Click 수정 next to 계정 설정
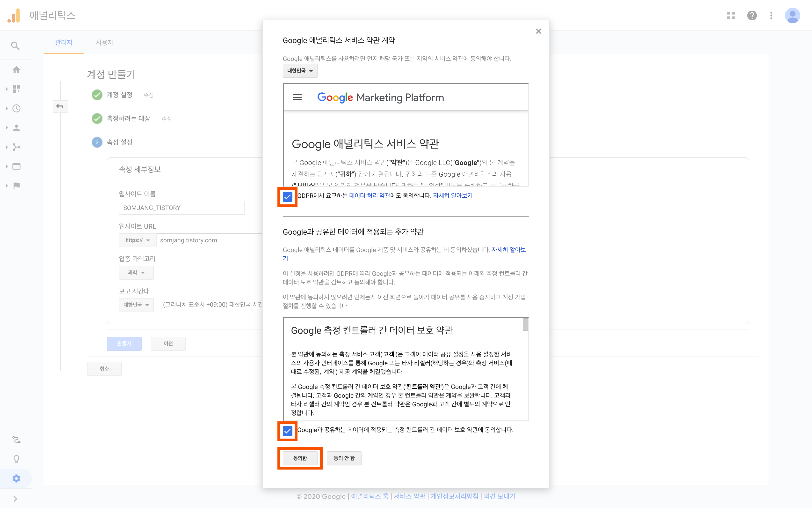The height and width of the screenshot is (508, 812). (x=149, y=95)
